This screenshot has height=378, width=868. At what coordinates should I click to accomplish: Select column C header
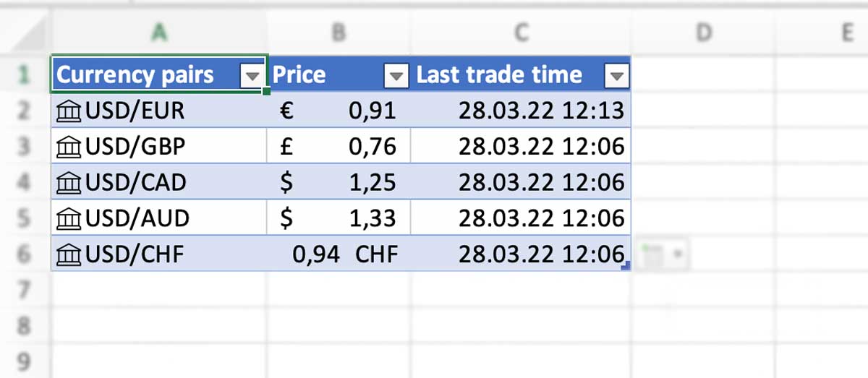521,32
